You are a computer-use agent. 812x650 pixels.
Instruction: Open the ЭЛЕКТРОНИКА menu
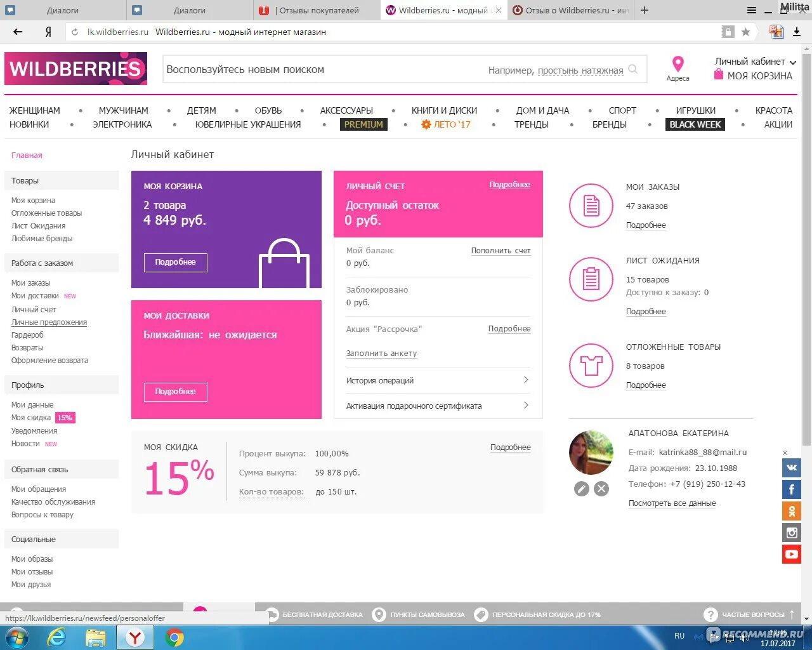(x=122, y=124)
